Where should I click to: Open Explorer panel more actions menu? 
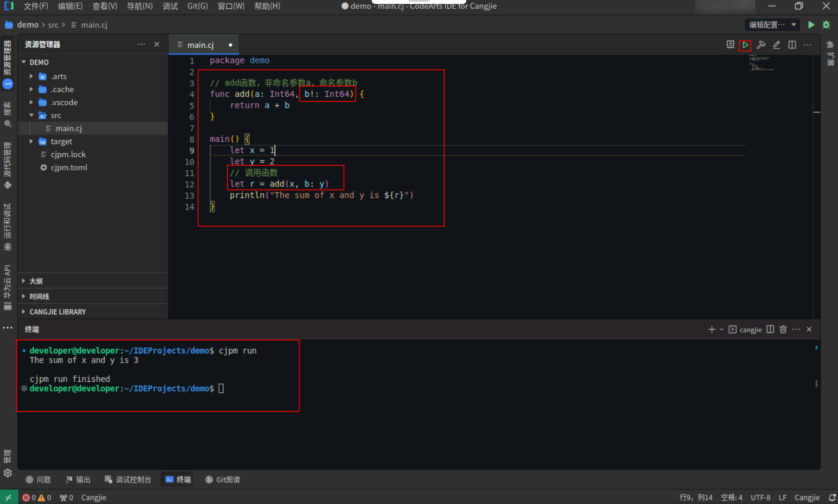tap(141, 44)
